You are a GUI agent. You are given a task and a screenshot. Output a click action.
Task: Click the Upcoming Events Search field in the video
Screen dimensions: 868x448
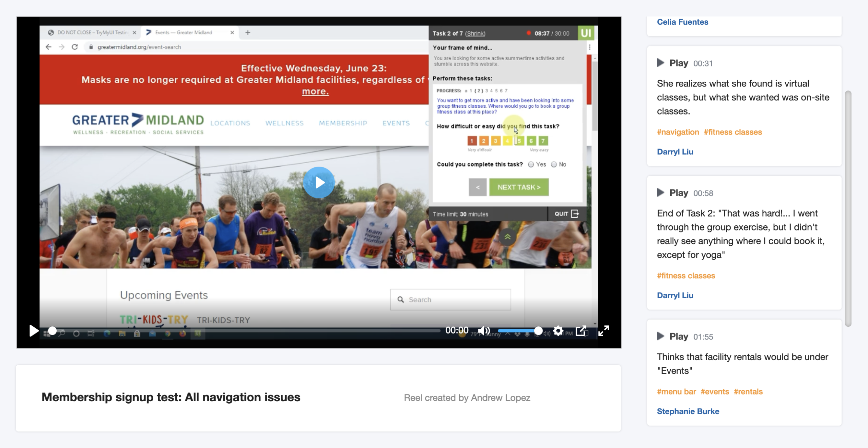[x=450, y=300]
